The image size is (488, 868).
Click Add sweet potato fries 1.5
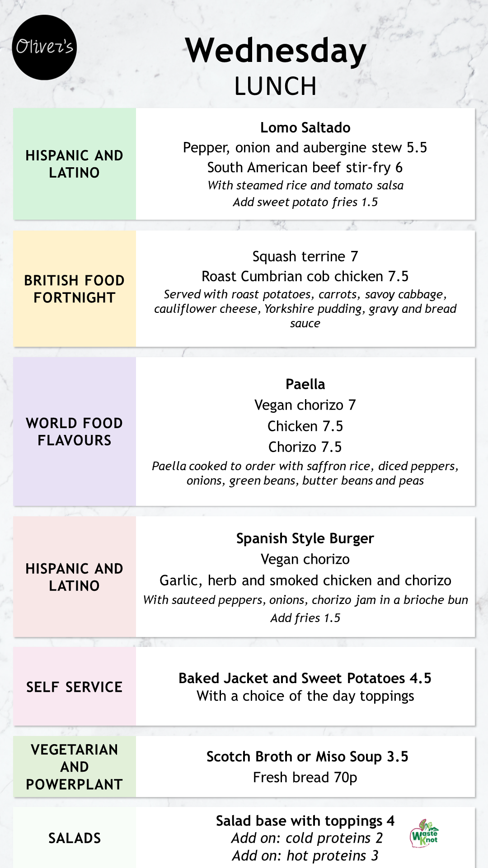(305, 202)
